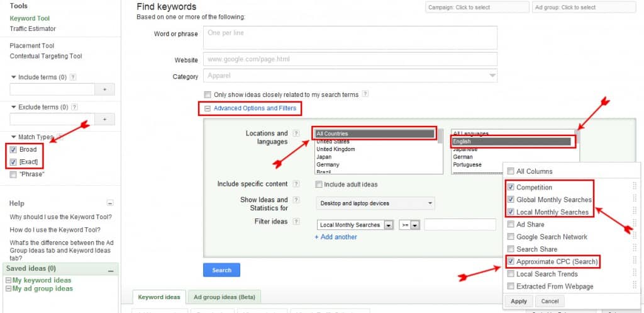Open Keyword Tool in sidebar
Screen dimensions: 644x313
click(x=30, y=18)
